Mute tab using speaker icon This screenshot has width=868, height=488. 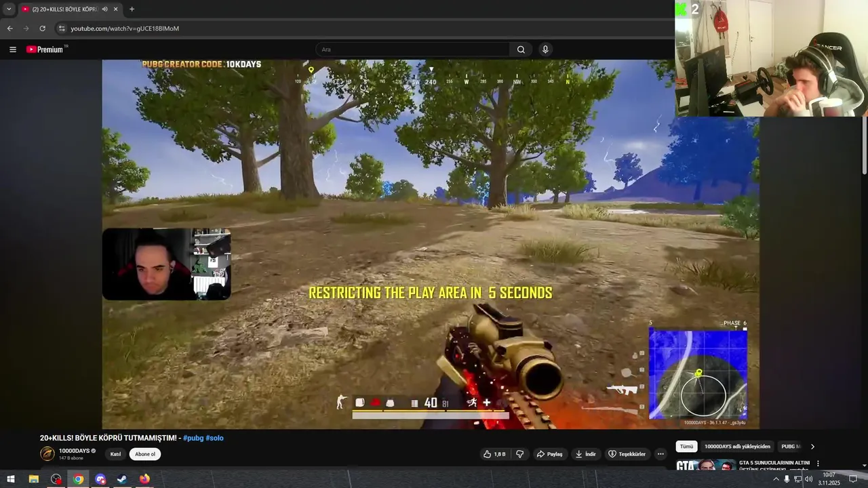click(104, 9)
